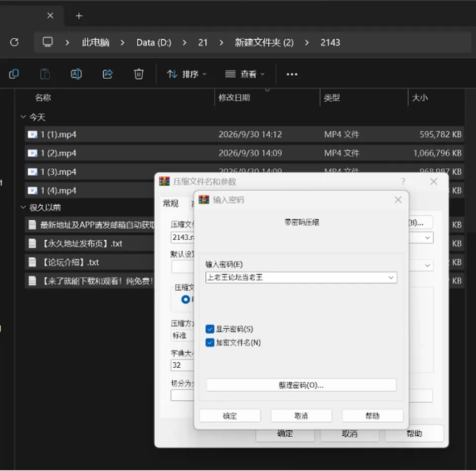Go to Data (D:) in the breadcrumb

click(154, 43)
